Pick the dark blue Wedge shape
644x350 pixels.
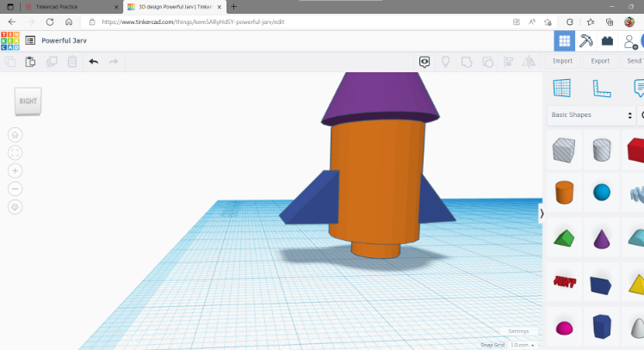[x=601, y=285]
